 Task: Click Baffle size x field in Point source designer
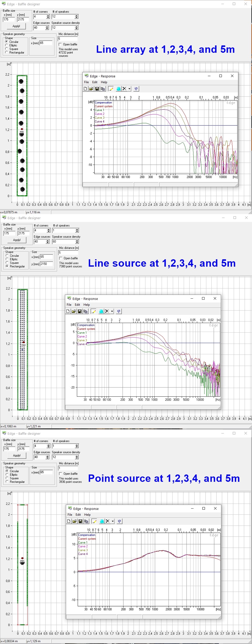[x=9, y=449]
